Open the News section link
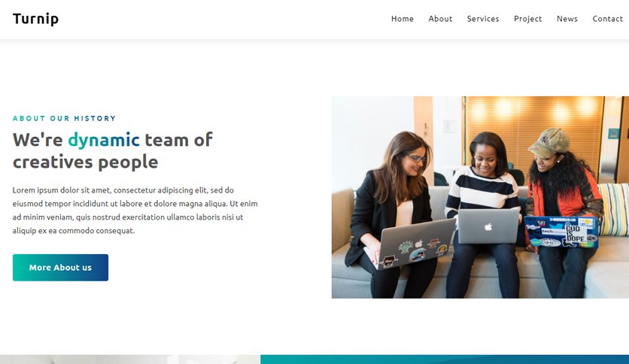This screenshot has height=364, width=629. pos(567,19)
